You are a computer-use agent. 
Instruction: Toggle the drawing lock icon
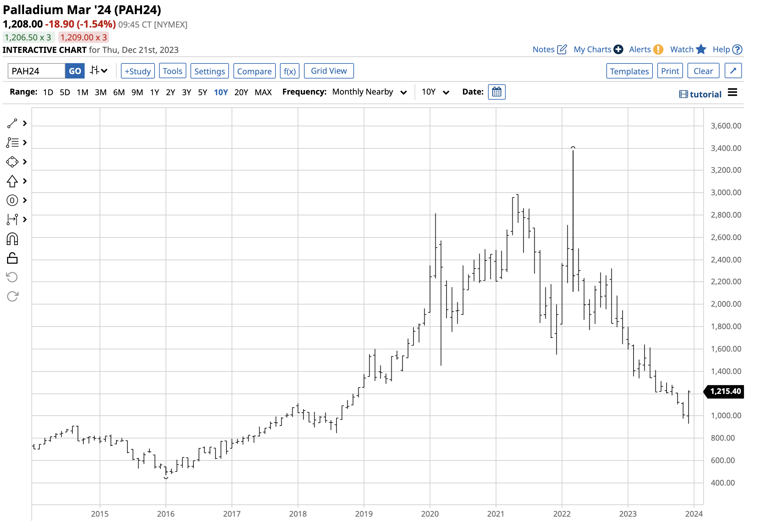[12, 258]
